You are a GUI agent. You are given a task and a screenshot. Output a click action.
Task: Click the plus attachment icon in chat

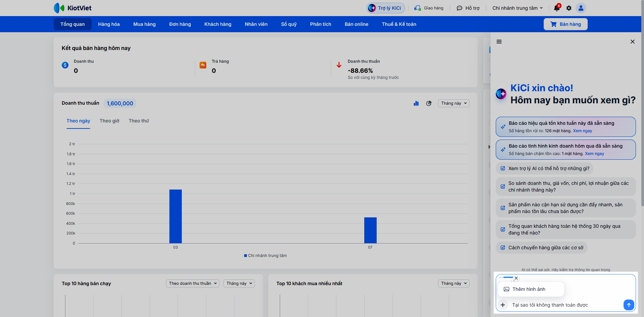coord(503,305)
